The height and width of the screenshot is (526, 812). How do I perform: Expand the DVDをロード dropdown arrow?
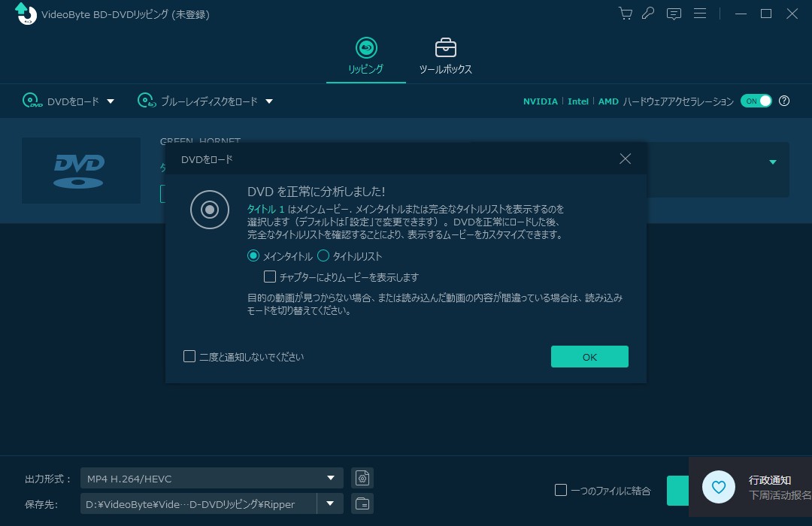point(111,101)
